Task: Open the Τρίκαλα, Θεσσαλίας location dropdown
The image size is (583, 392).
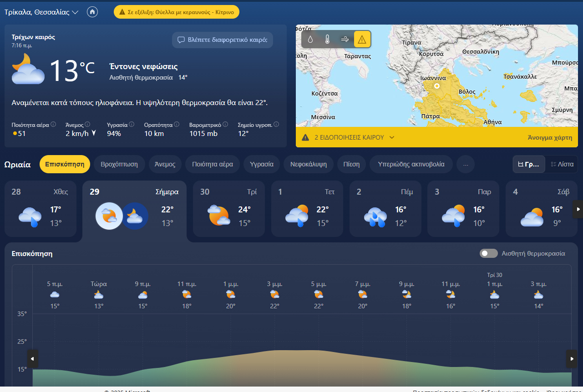Action: pos(41,12)
